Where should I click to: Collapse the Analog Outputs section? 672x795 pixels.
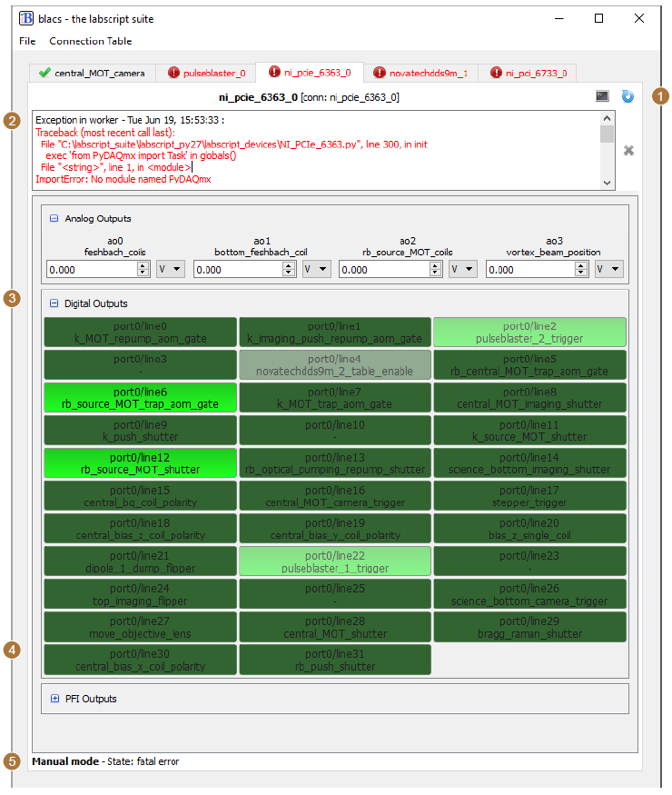54,219
